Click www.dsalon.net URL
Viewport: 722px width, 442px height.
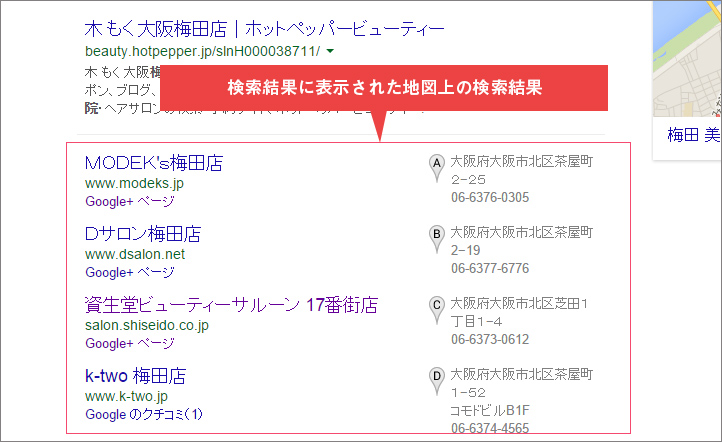click(135, 254)
